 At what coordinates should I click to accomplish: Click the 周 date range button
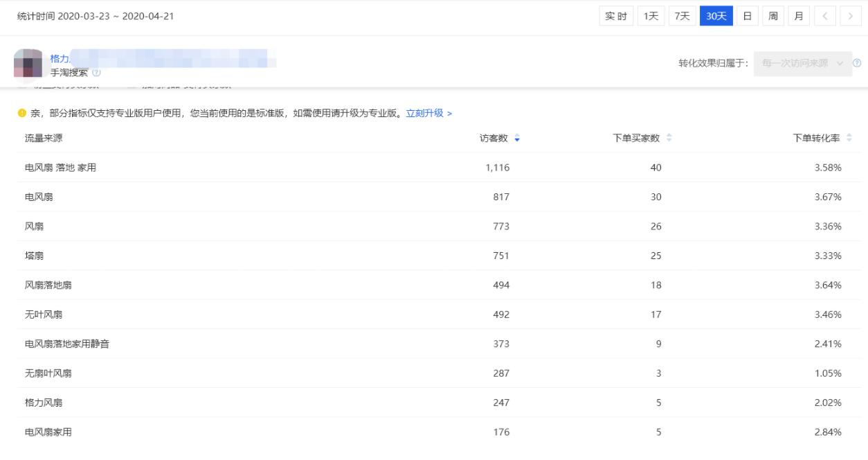point(773,15)
